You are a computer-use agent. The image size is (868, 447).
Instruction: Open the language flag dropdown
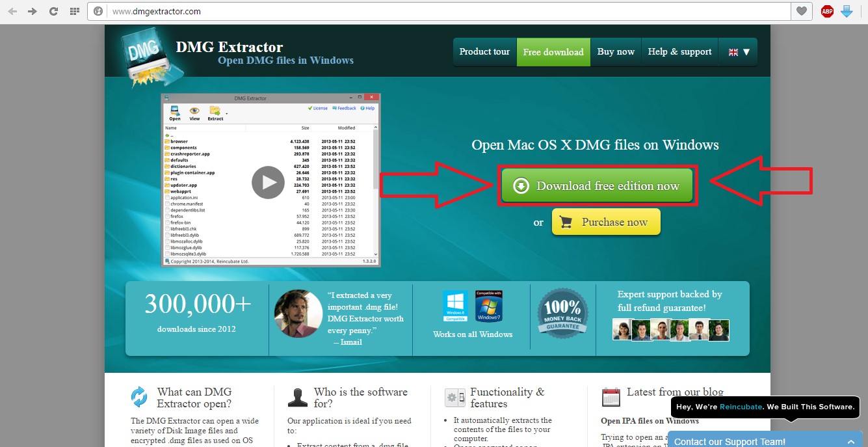739,52
